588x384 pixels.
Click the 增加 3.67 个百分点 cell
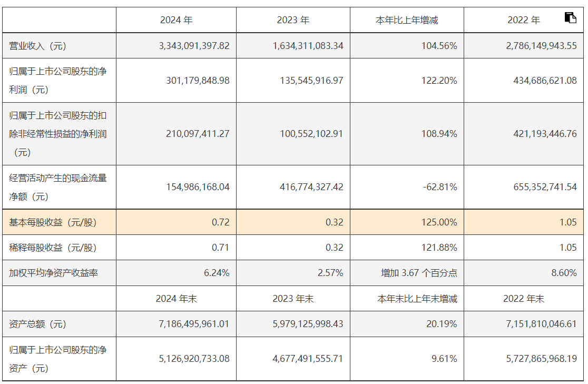(419, 273)
